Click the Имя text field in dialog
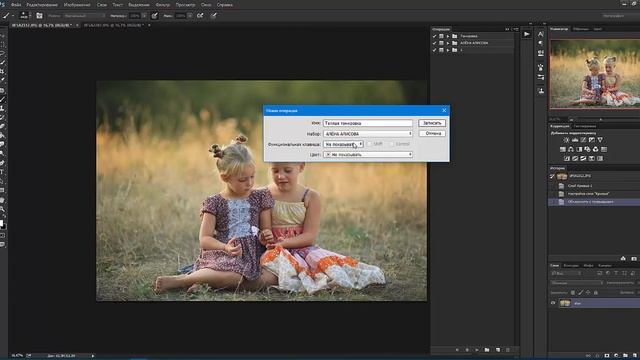The width and height of the screenshot is (640, 360). click(368, 123)
